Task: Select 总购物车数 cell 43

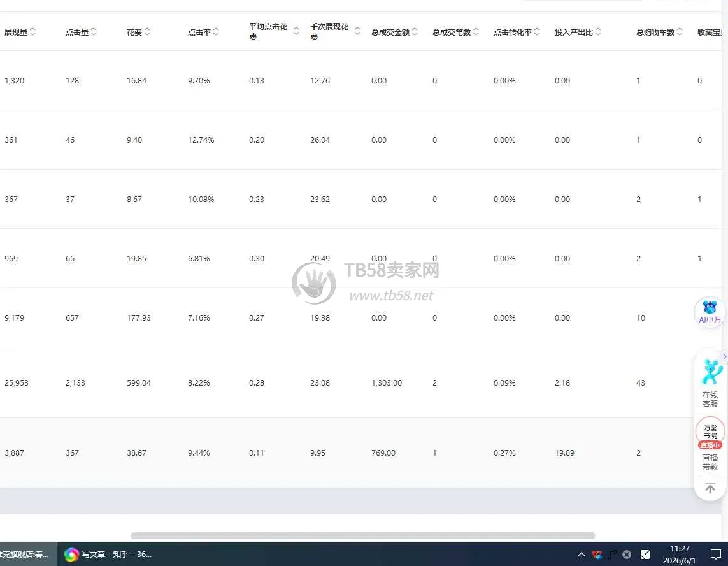Action: [x=640, y=383]
